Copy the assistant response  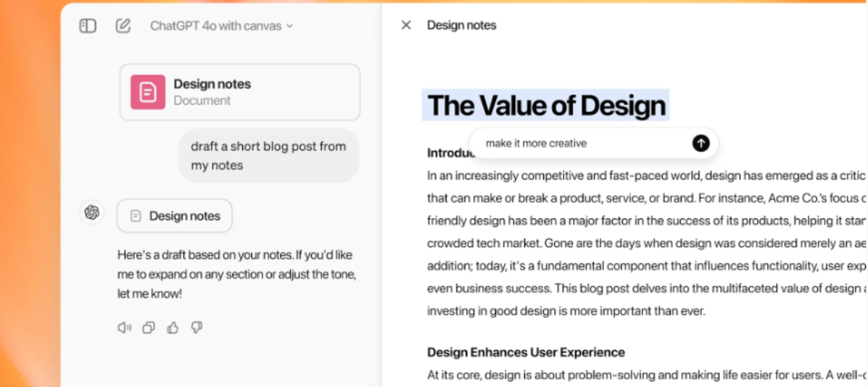click(x=148, y=328)
